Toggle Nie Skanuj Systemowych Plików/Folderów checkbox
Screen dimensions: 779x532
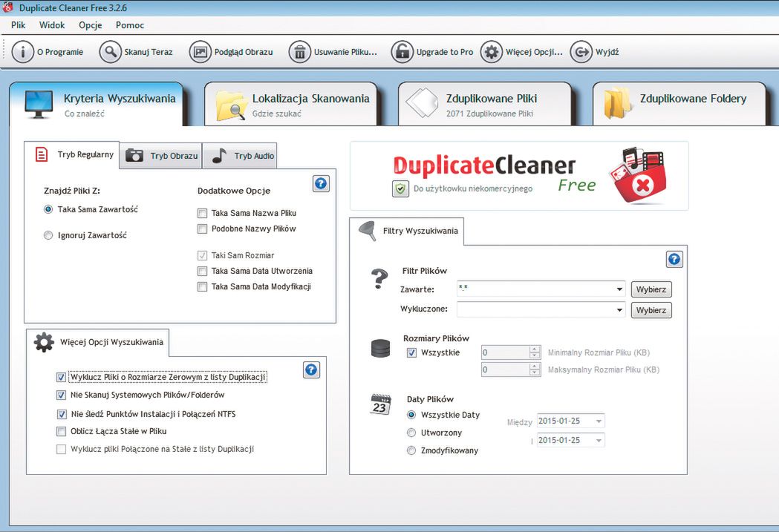(x=61, y=395)
